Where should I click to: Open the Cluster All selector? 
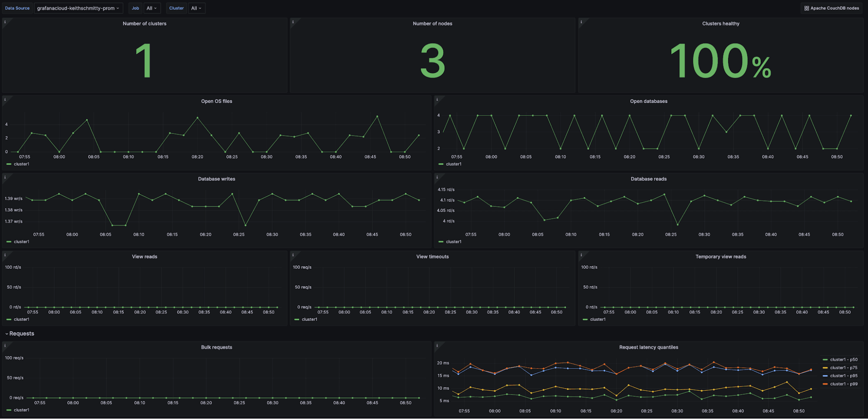click(x=197, y=8)
